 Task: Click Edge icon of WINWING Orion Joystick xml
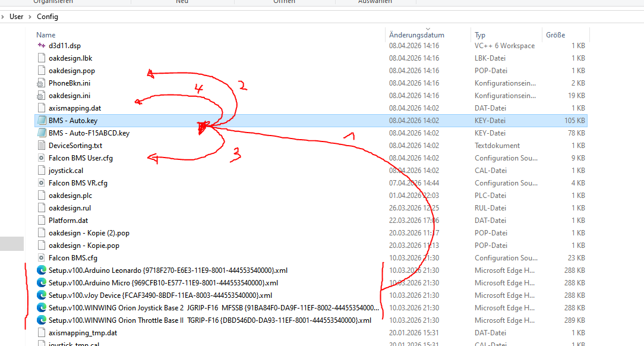[41, 308]
